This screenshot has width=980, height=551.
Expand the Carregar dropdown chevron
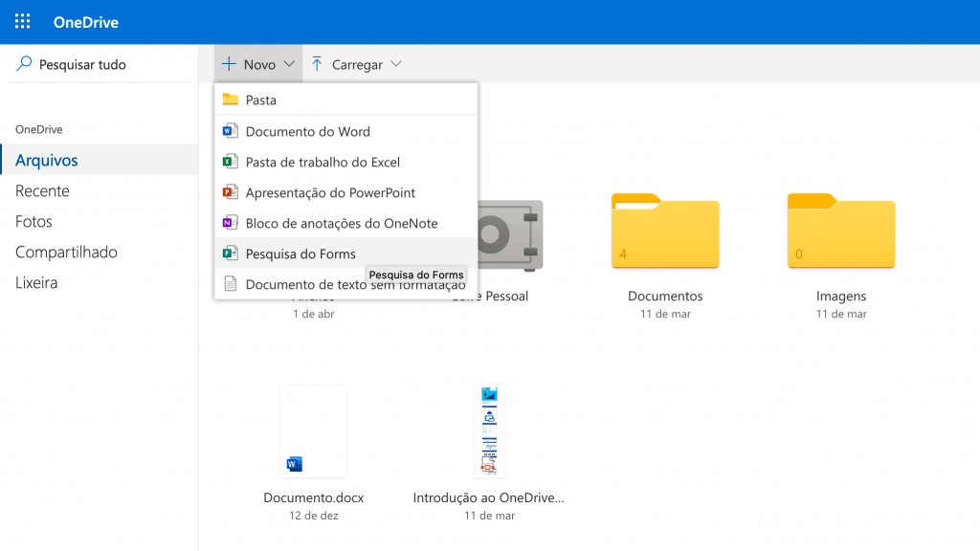[395, 64]
